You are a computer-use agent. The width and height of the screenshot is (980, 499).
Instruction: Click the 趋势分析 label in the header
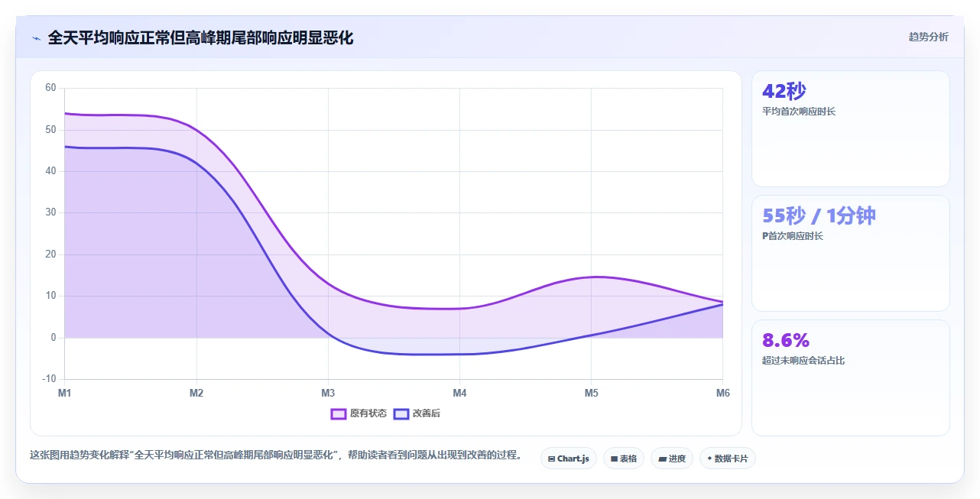click(928, 37)
